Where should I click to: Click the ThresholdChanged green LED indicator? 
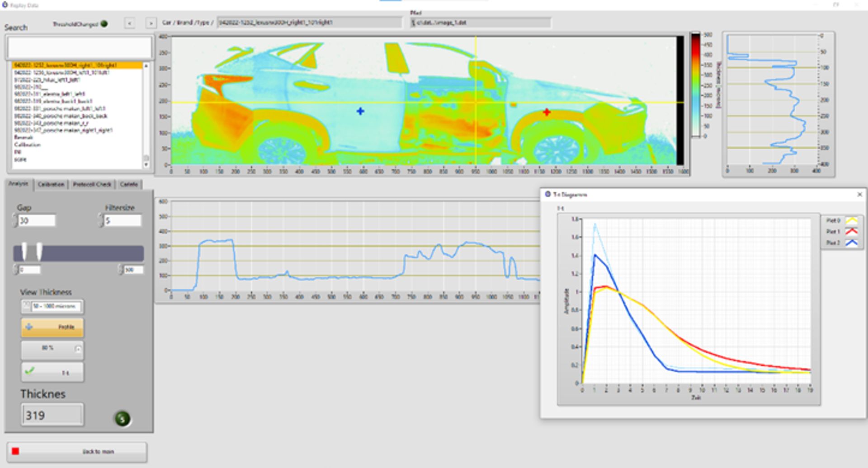tap(104, 24)
